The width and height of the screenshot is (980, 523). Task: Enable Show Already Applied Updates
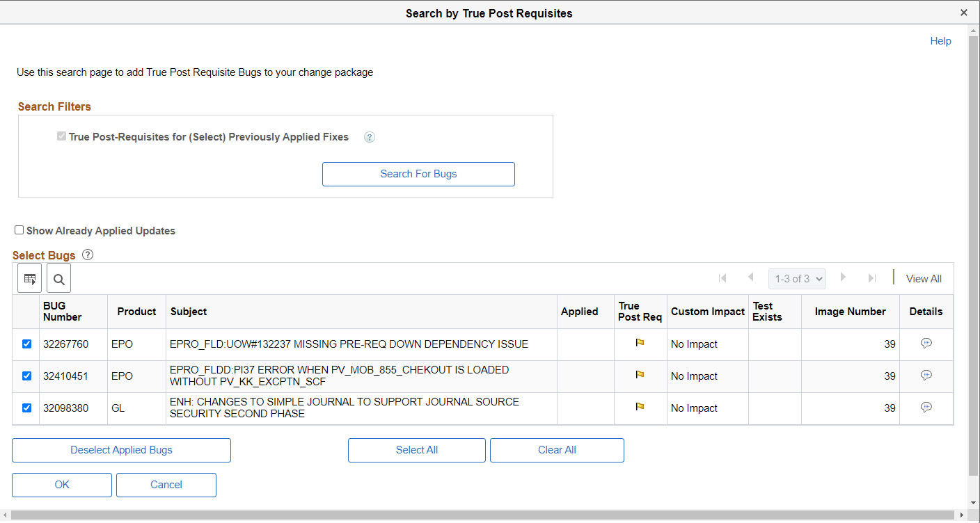coord(19,230)
